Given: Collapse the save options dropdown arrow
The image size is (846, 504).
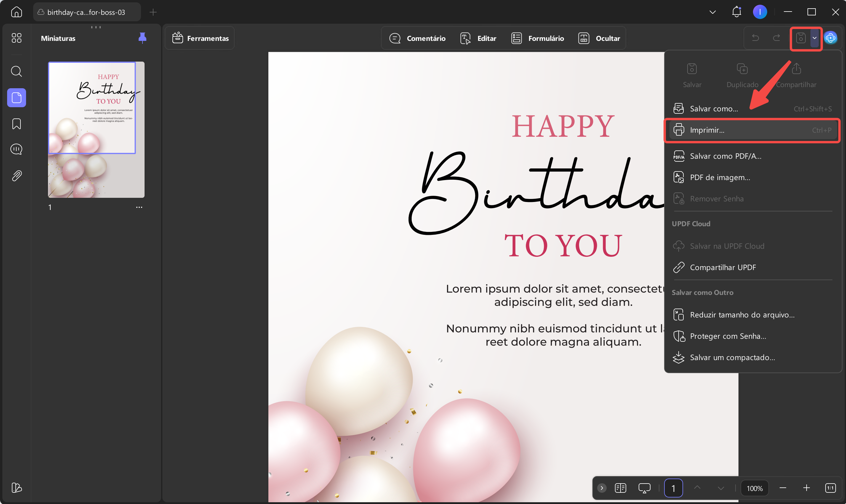Looking at the screenshot, I should [814, 38].
